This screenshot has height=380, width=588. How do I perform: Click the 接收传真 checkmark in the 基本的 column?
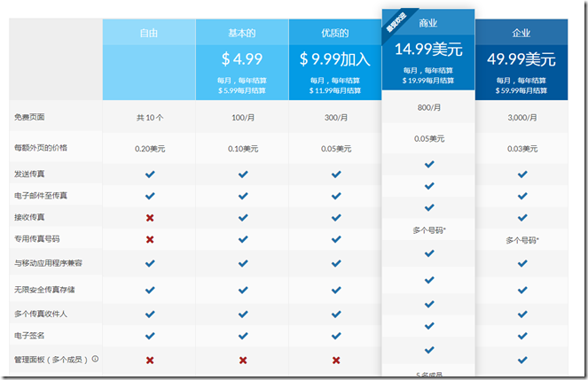pyautogui.click(x=242, y=216)
